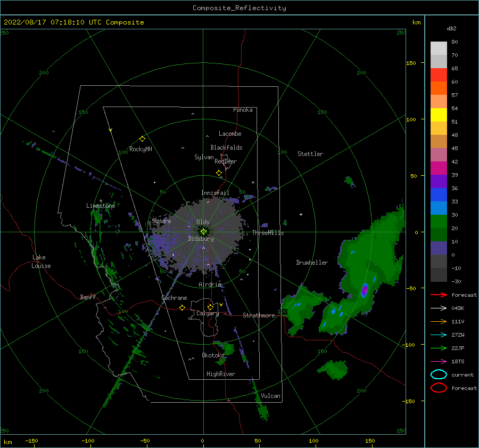The width and height of the screenshot is (479, 448).
Task: Click the Cochrane label
Action: pos(174,298)
